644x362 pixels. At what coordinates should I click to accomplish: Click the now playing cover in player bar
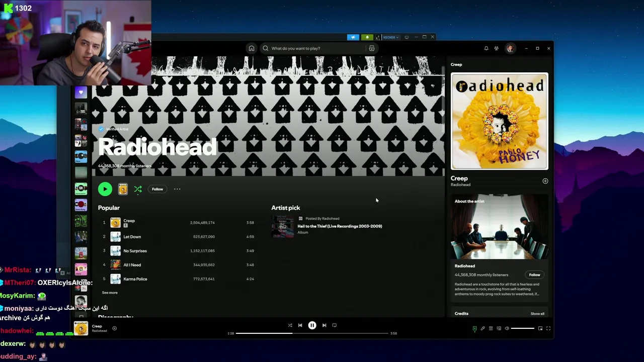81,328
